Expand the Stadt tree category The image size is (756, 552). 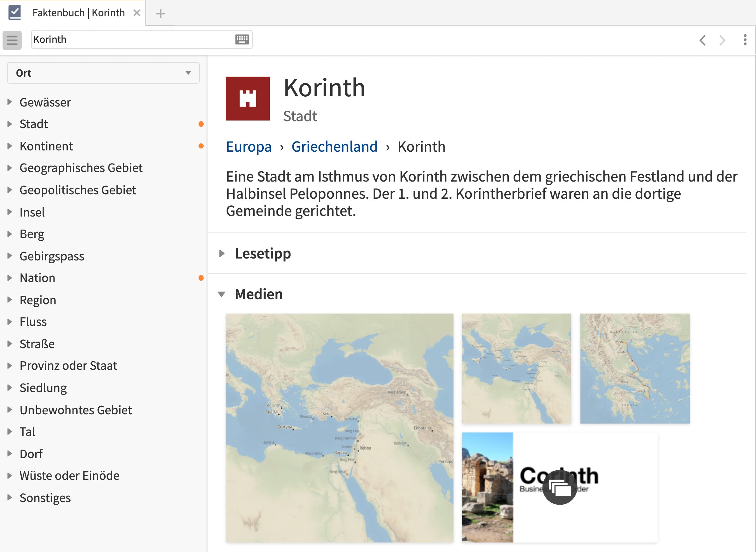click(x=10, y=124)
